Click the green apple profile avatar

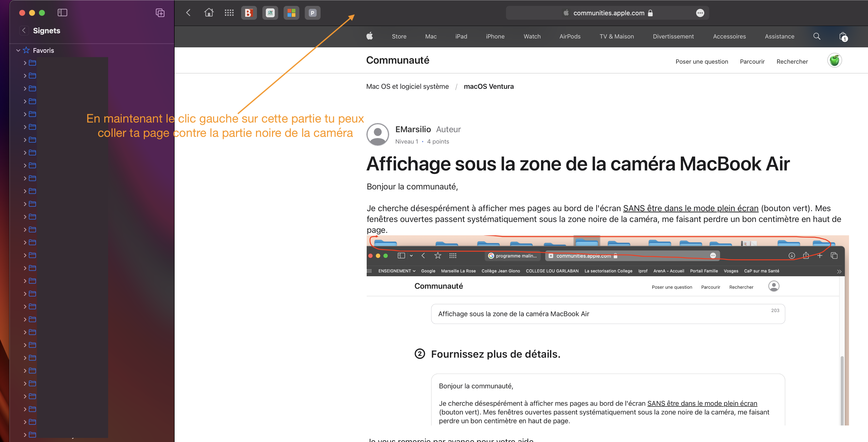834,61
